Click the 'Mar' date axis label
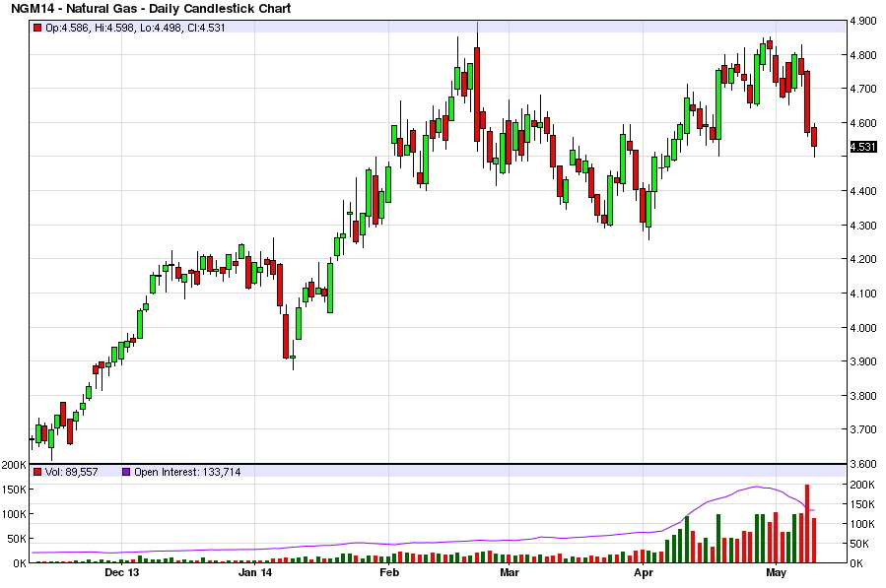The width and height of the screenshot is (886, 588). pyautogui.click(x=510, y=573)
